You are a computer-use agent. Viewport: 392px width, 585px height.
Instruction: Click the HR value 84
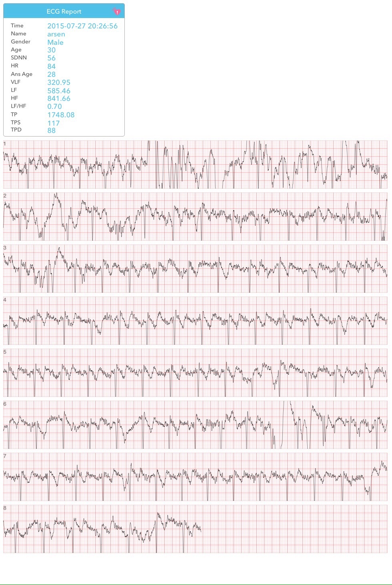point(51,66)
